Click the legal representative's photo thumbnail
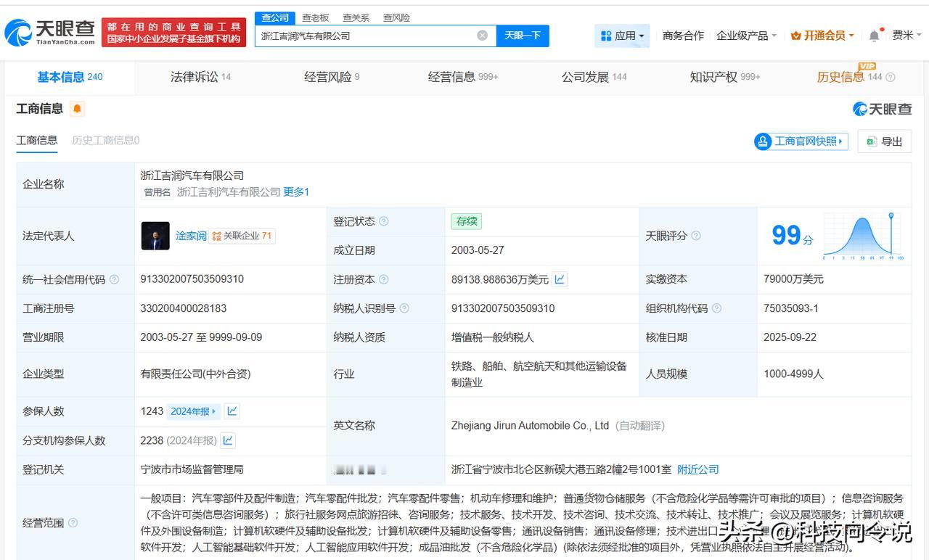Screen dimensions: 929x560 [x=155, y=236]
